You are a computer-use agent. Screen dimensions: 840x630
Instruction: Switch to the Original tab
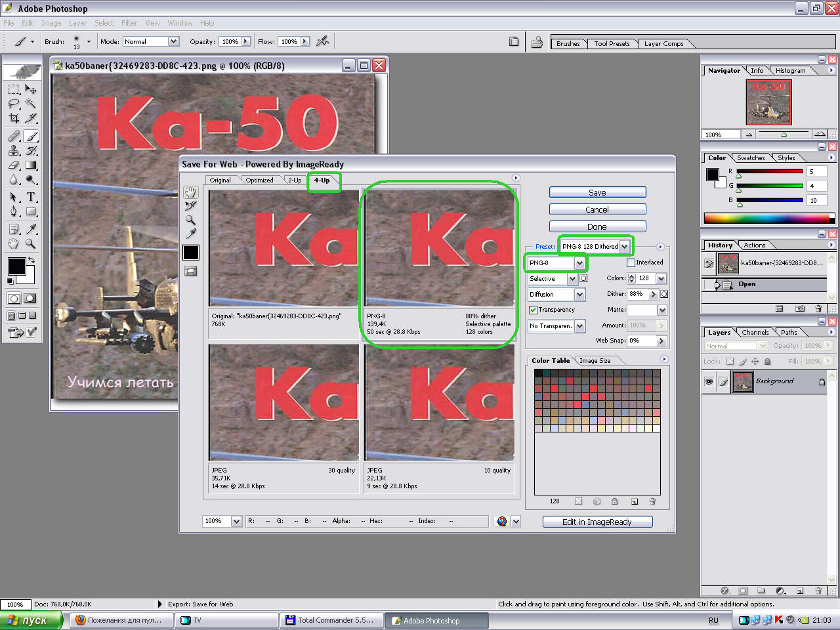tap(220, 180)
